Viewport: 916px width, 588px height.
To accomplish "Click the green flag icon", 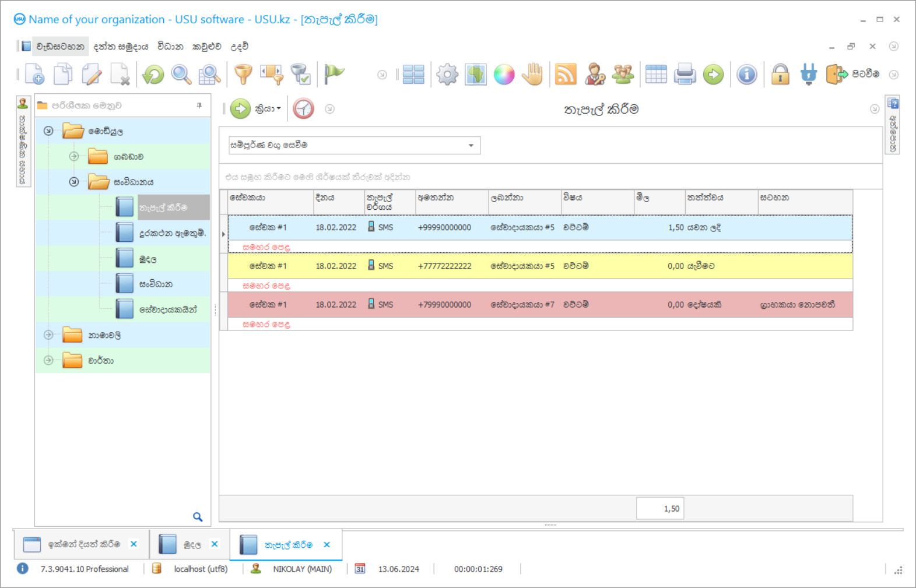I will click(334, 75).
